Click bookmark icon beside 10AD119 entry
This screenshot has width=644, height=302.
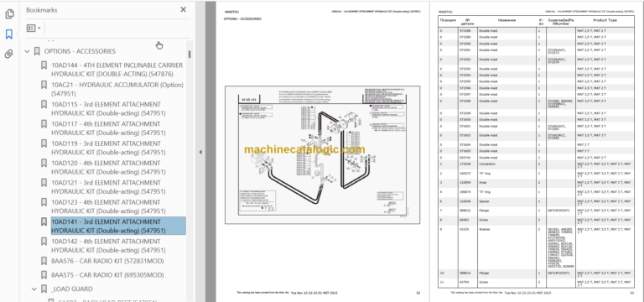[44, 143]
